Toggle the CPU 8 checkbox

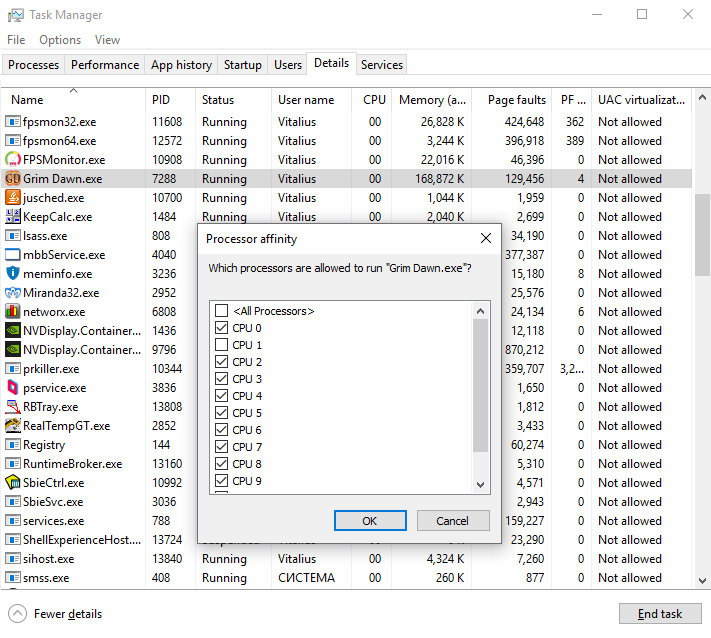[x=221, y=463]
